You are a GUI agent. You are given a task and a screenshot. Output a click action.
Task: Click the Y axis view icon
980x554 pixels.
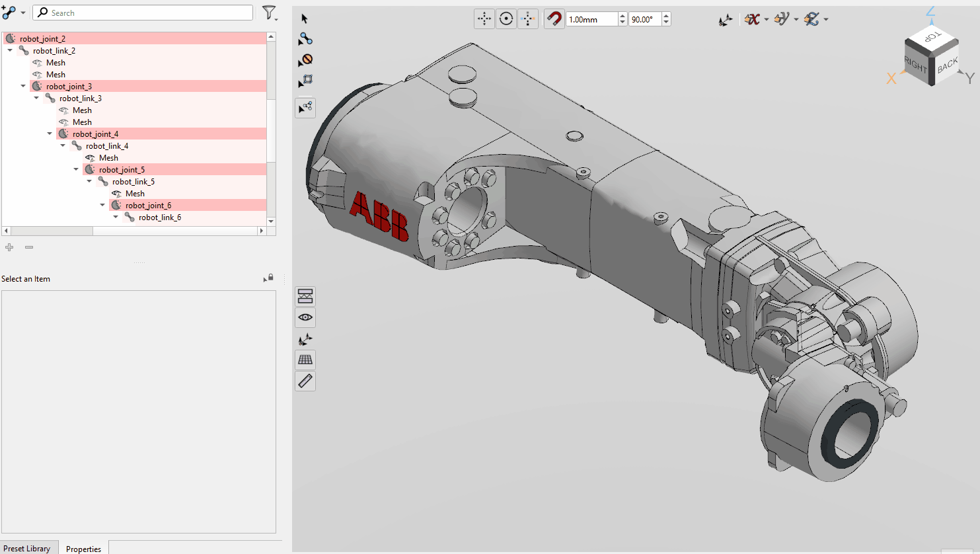[x=782, y=19]
